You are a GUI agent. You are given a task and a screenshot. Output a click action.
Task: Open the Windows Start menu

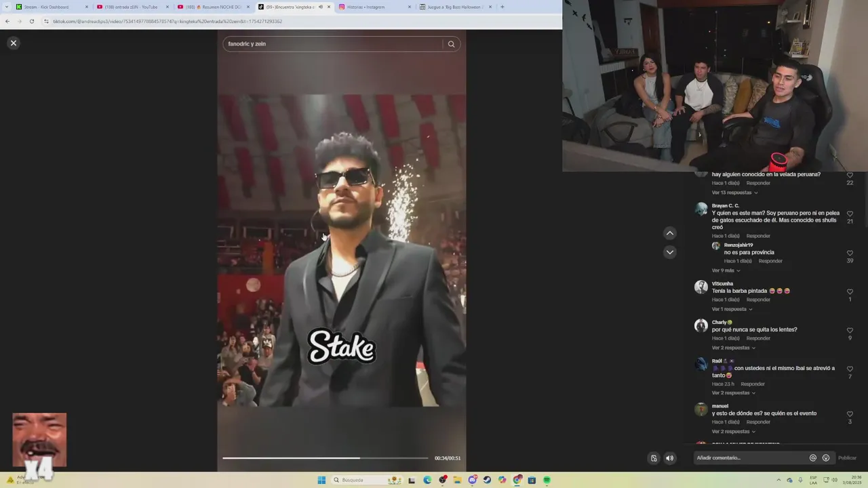point(321,480)
